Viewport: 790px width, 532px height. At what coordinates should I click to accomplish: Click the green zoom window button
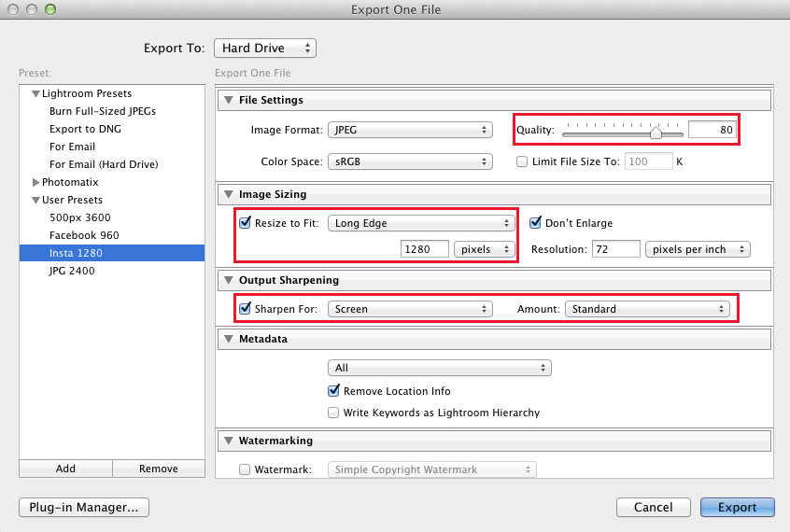(49, 9)
